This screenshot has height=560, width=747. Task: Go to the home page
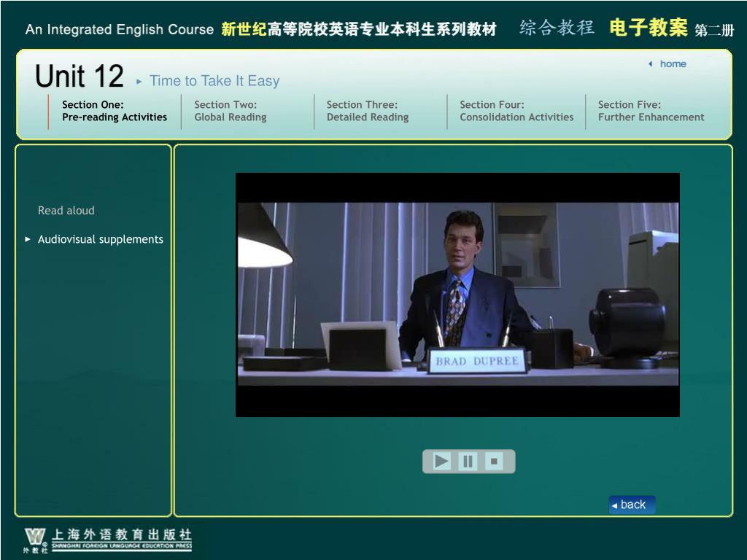tap(672, 64)
